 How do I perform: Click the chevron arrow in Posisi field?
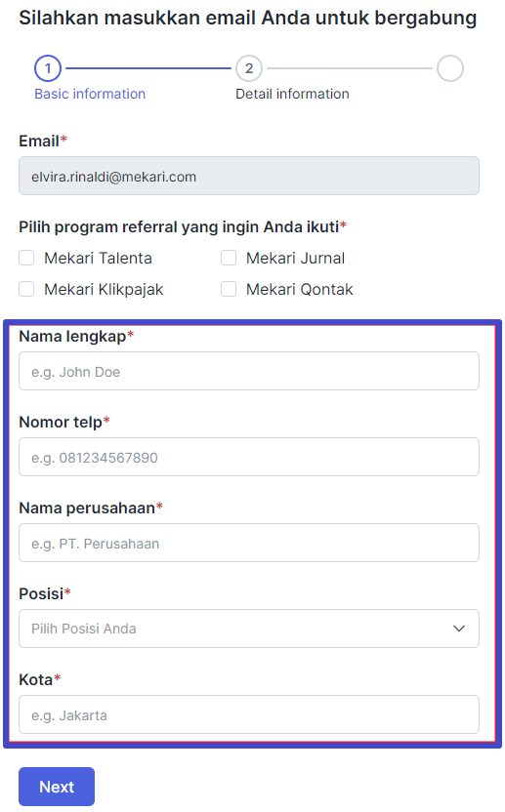tap(459, 629)
